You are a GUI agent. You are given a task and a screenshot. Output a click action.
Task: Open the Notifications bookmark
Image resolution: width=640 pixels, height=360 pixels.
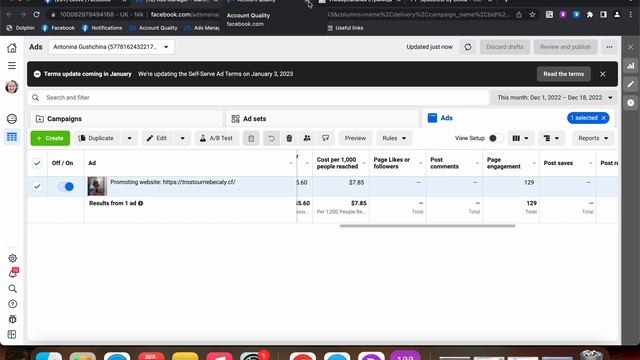(x=102, y=28)
